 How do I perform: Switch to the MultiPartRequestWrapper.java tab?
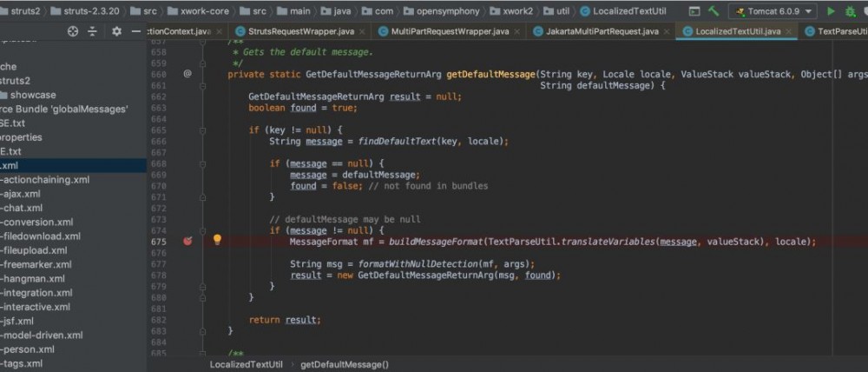pos(447,31)
